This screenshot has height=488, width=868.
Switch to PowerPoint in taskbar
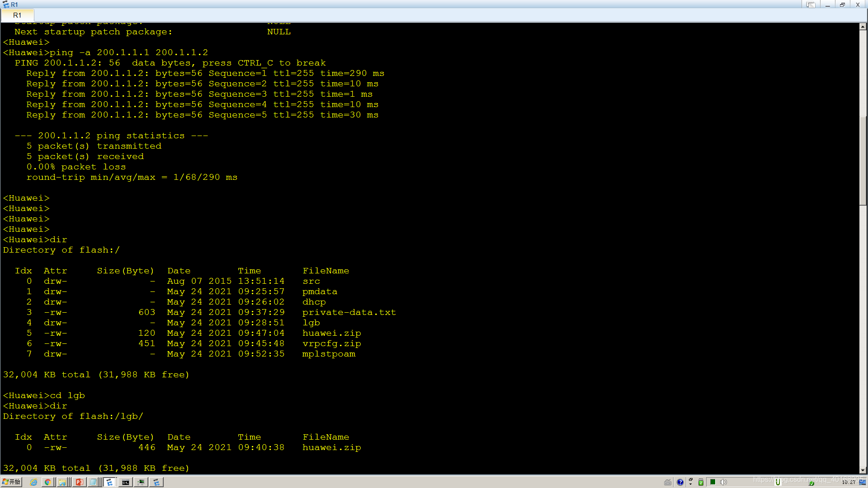click(x=79, y=482)
